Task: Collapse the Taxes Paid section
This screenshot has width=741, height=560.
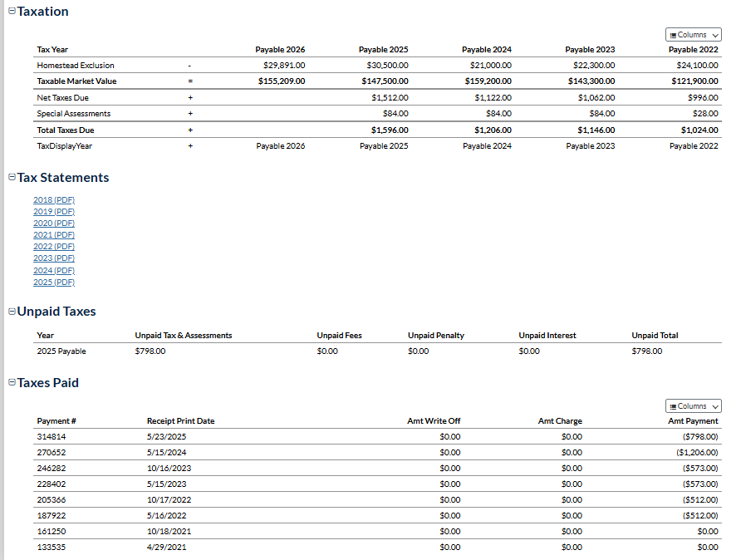Action: (12, 383)
